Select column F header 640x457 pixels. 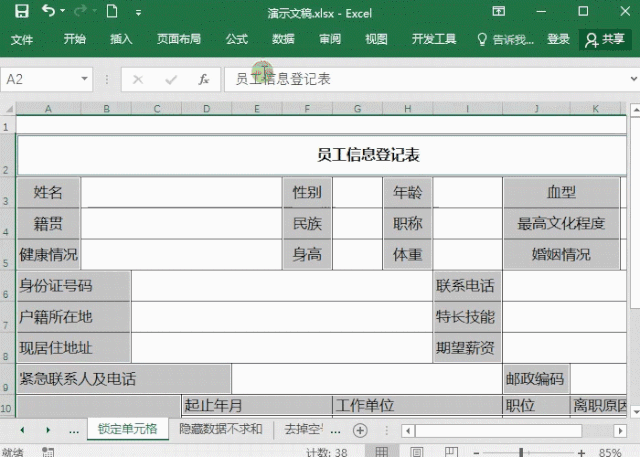pyautogui.click(x=307, y=109)
